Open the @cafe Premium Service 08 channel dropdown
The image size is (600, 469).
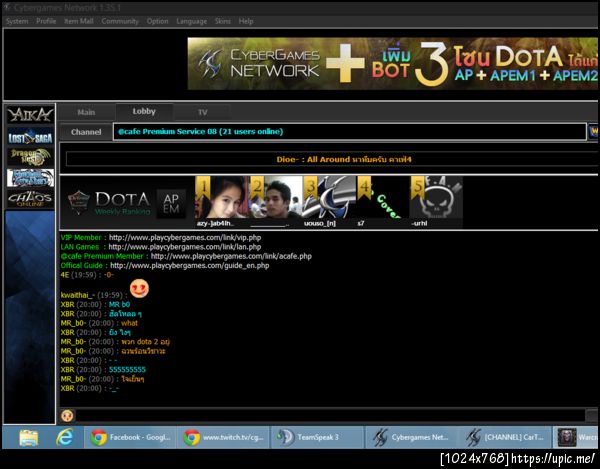(349, 132)
